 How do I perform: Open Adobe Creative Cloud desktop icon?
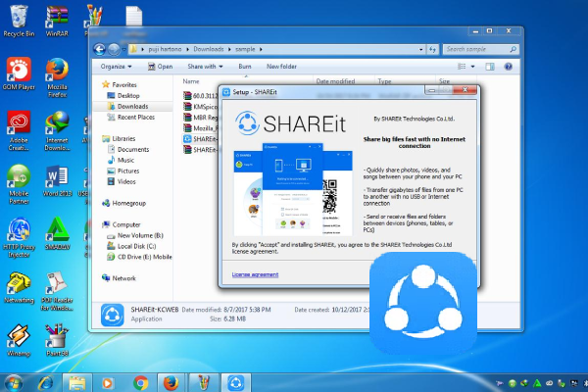click(19, 131)
